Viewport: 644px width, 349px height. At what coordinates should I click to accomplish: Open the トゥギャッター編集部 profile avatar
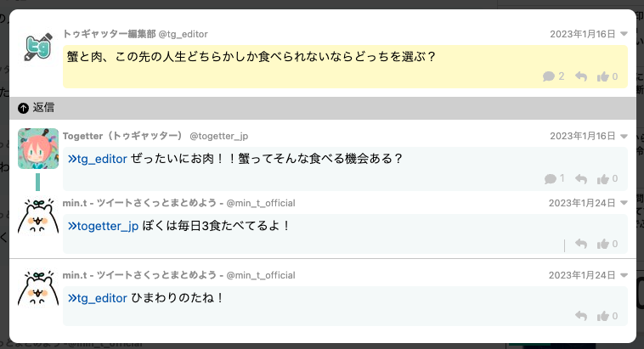(38, 48)
